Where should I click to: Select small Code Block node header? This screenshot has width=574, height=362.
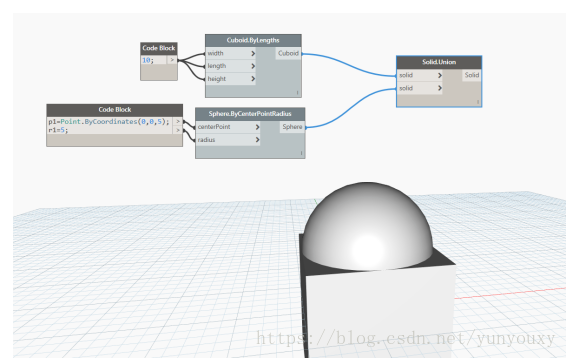tap(159, 48)
